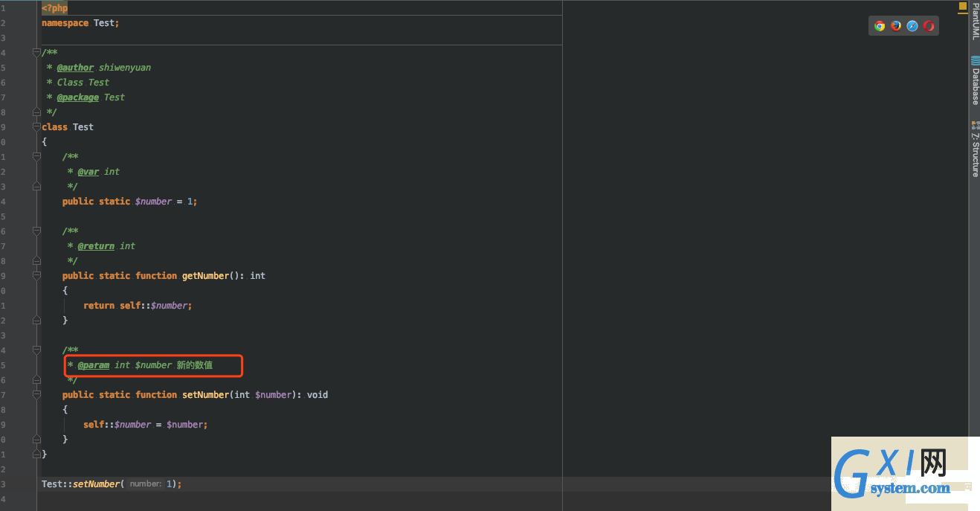Click the void return type

tap(317, 395)
